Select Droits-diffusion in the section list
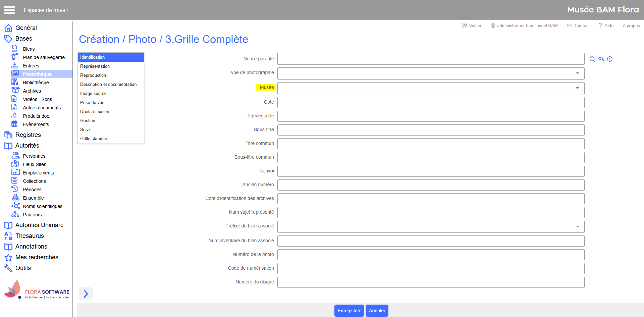This screenshot has width=644, height=317. [95, 112]
